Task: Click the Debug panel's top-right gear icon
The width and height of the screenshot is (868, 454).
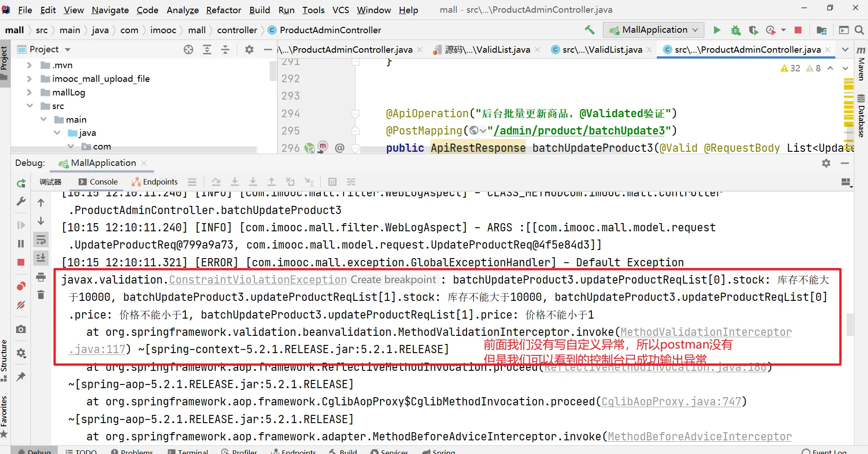Action: click(x=826, y=163)
